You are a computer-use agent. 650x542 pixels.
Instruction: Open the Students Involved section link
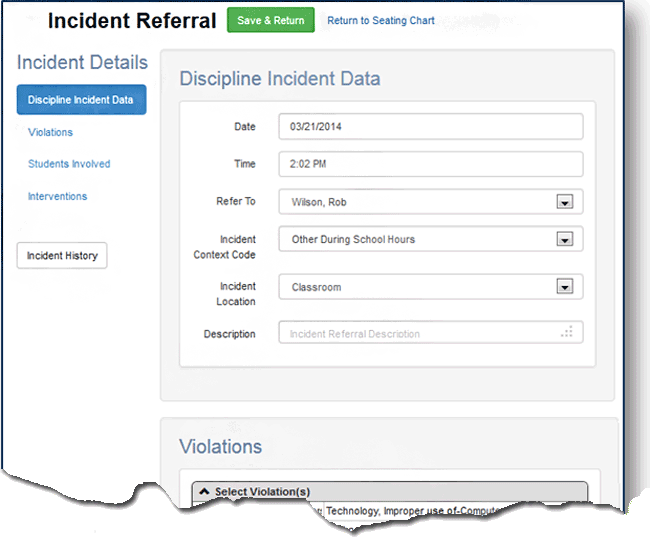69,164
